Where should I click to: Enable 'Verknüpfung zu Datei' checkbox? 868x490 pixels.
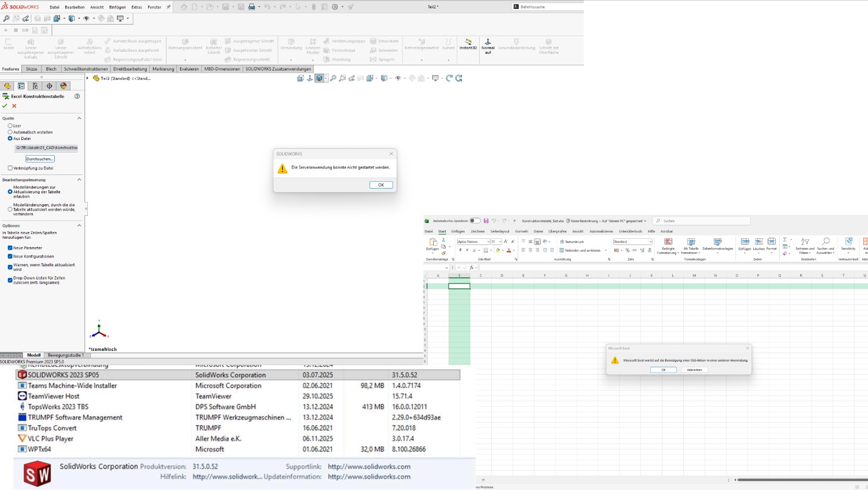point(10,168)
